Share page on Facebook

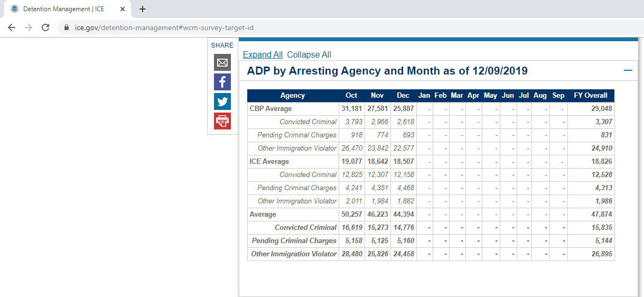pyautogui.click(x=222, y=82)
